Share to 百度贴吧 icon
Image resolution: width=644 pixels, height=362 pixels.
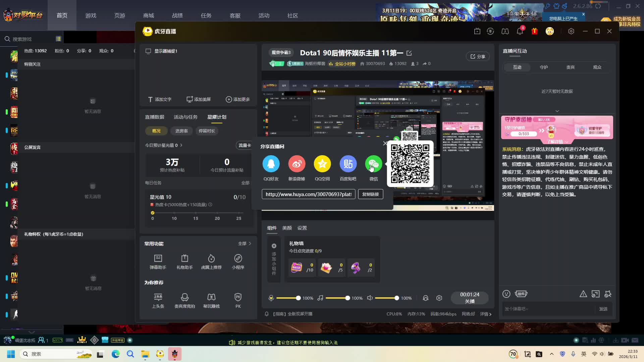(x=348, y=164)
